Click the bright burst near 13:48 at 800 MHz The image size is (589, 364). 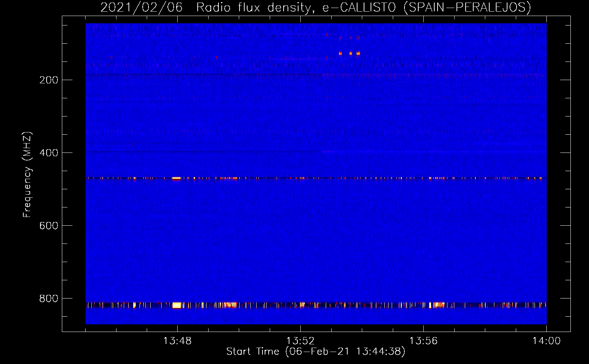[177, 305]
